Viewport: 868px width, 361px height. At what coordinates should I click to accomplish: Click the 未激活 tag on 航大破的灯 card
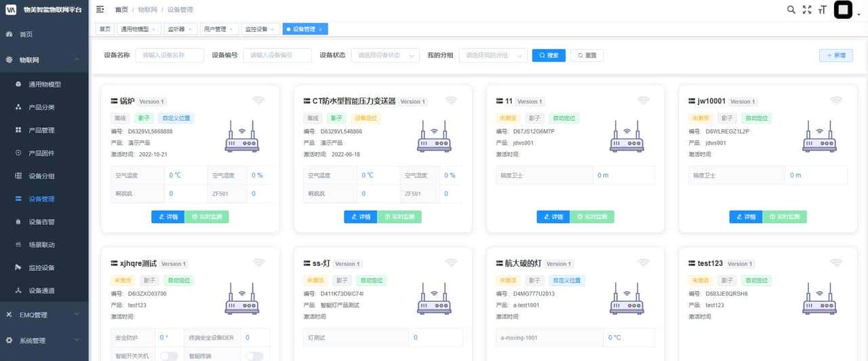tap(507, 280)
